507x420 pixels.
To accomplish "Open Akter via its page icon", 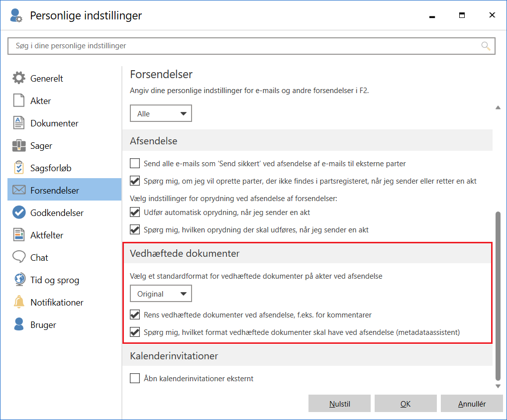I will [x=19, y=101].
